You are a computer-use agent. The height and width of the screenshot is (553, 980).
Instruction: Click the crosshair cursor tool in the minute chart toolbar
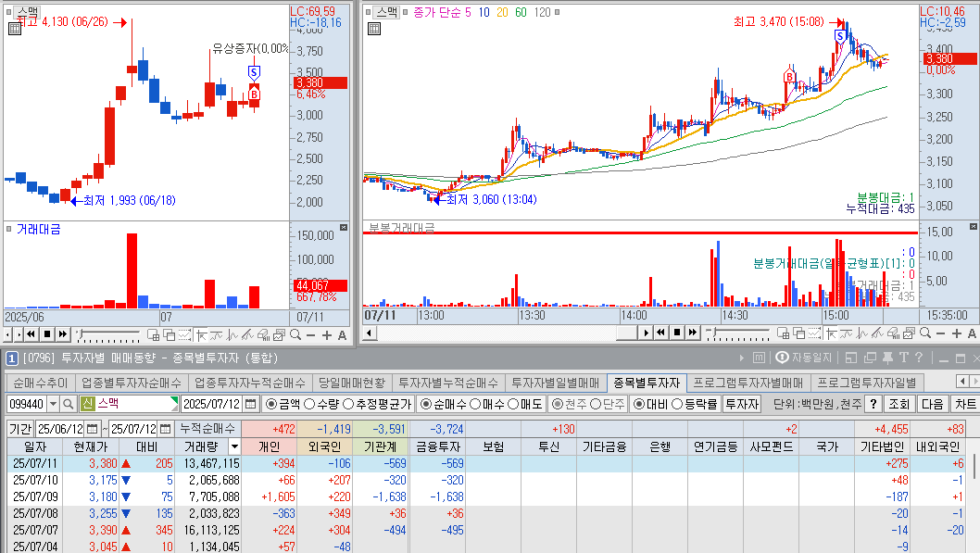(x=831, y=333)
